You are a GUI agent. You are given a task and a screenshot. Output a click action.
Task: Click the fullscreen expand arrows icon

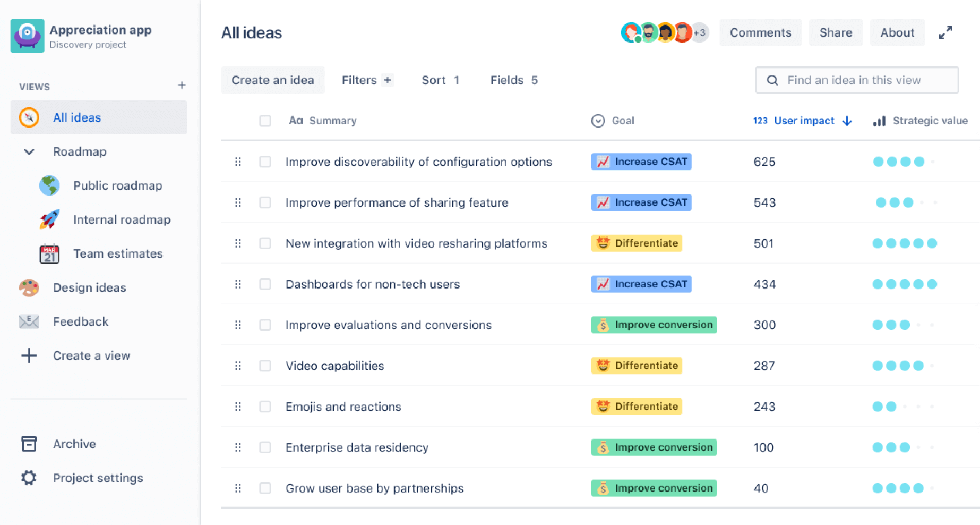pyautogui.click(x=945, y=32)
